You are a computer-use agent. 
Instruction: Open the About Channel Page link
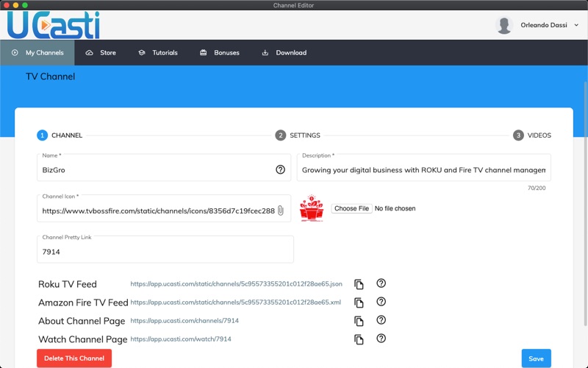[184, 321]
